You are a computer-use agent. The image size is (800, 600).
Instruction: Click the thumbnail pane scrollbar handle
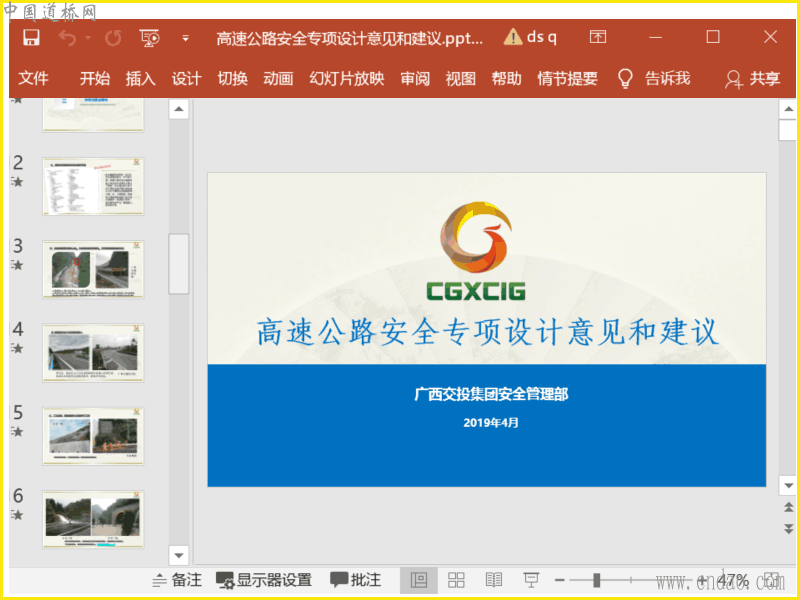179,264
